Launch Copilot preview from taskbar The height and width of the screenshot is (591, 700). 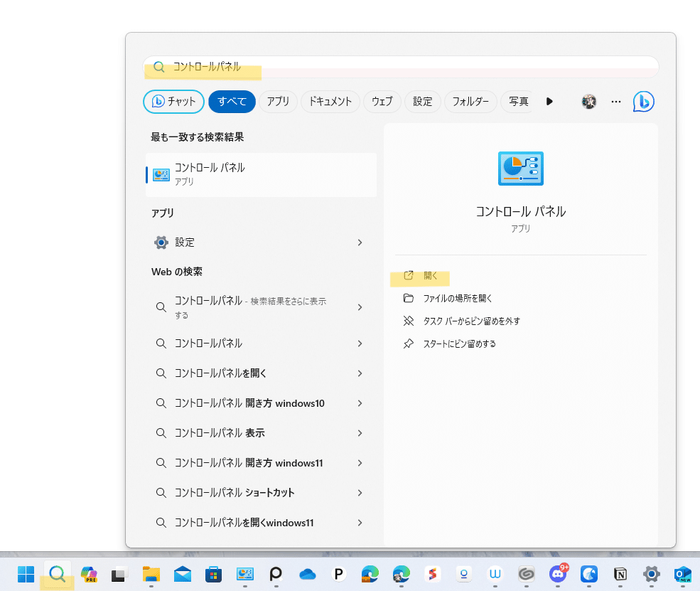click(x=89, y=574)
